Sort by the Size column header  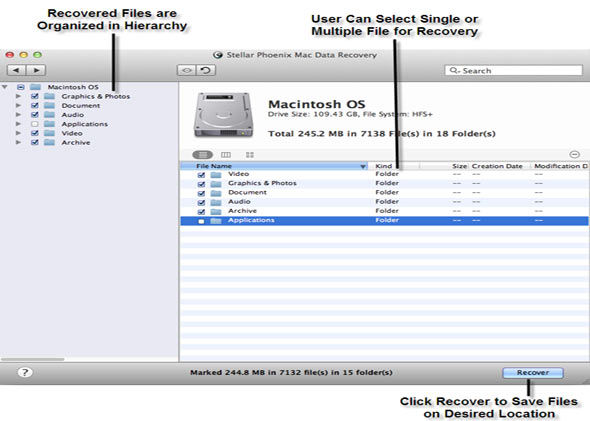444,166
